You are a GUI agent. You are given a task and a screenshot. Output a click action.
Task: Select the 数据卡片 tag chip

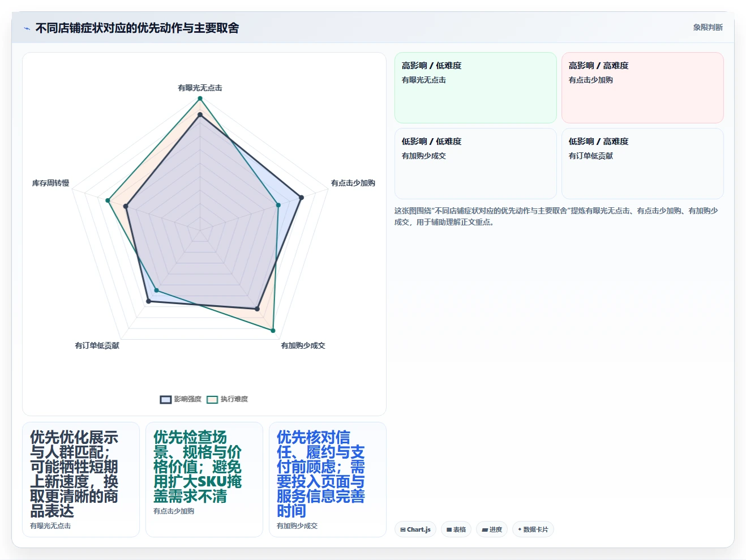tap(533, 529)
